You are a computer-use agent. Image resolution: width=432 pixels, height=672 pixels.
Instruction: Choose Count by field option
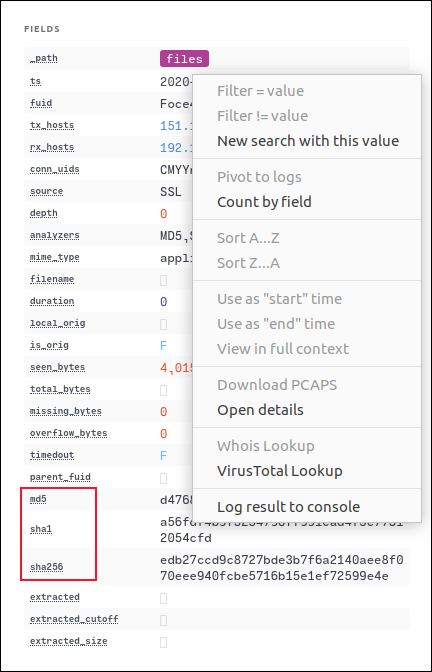pos(264,202)
